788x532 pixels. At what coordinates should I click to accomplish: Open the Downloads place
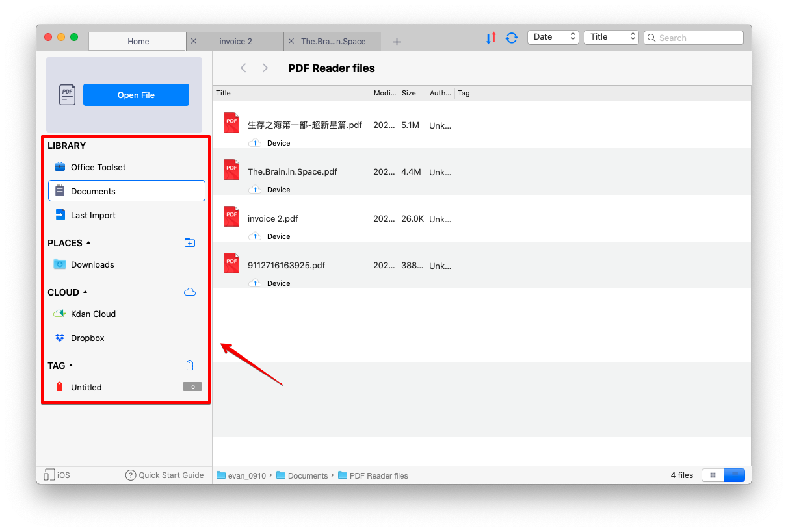tap(127, 264)
